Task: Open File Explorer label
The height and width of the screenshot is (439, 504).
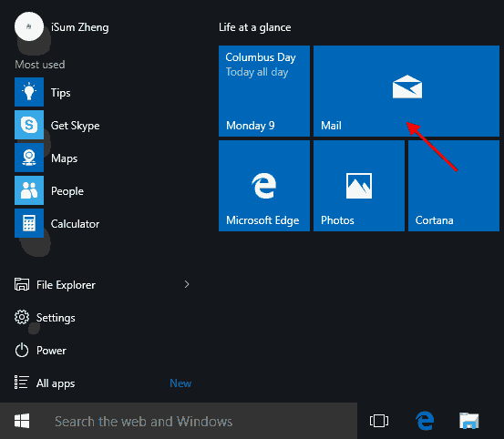Action: pos(66,285)
